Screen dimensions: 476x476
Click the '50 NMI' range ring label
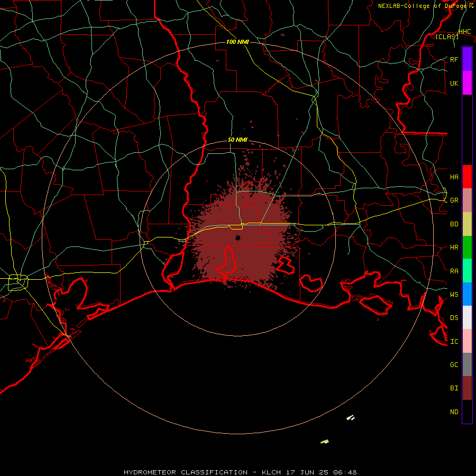click(237, 140)
